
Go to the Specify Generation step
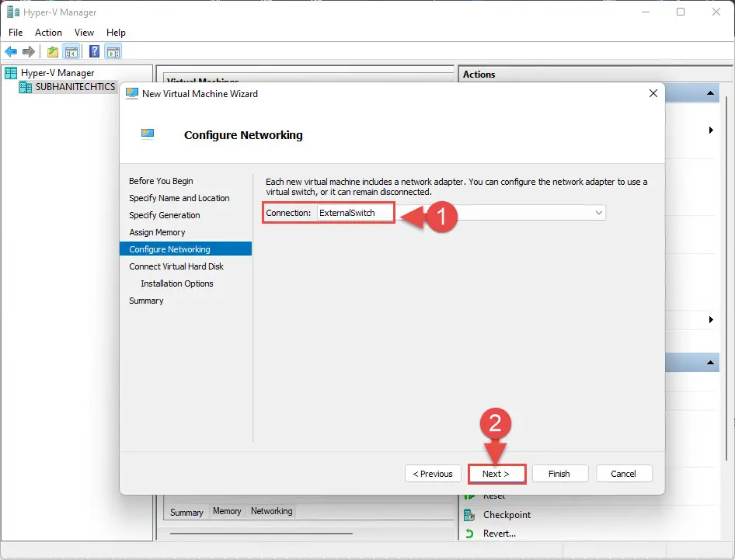click(x=164, y=215)
